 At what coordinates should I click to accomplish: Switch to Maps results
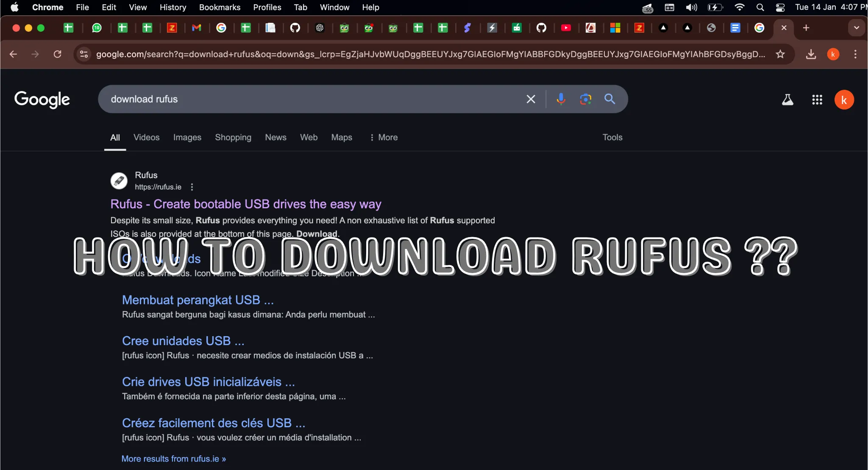342,138
